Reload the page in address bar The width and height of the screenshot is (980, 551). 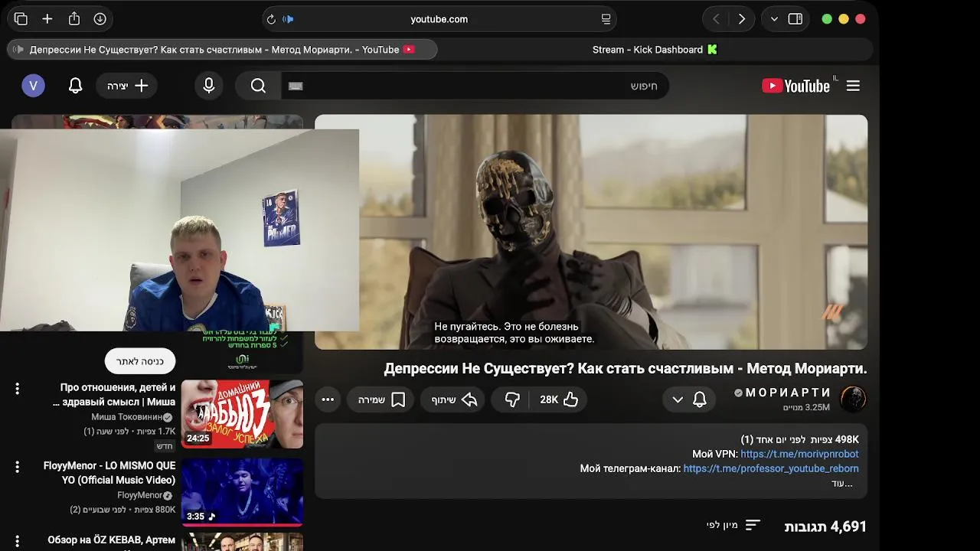[271, 19]
